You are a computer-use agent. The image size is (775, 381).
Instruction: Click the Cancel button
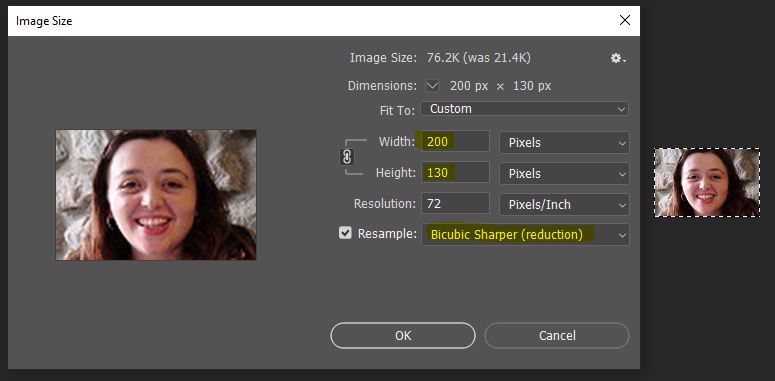(x=557, y=336)
